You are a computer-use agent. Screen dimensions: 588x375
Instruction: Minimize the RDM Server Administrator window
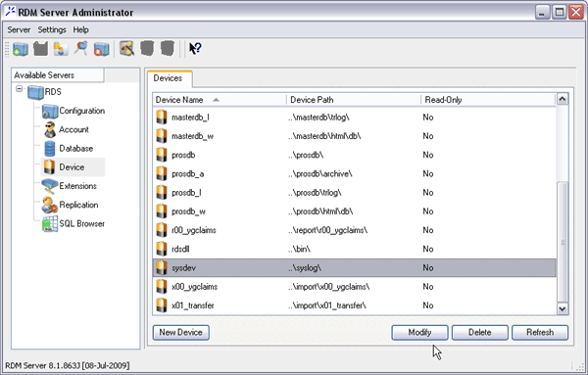pos(542,12)
